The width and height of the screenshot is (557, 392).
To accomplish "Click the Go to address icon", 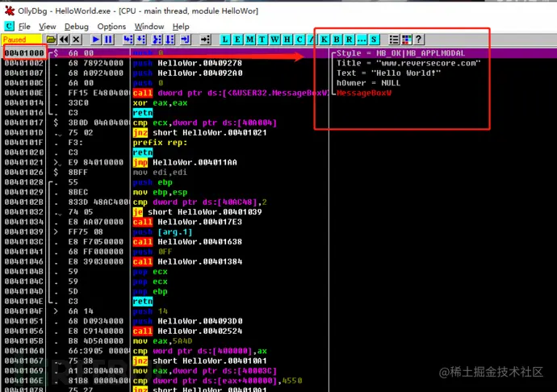I will coord(205,40).
